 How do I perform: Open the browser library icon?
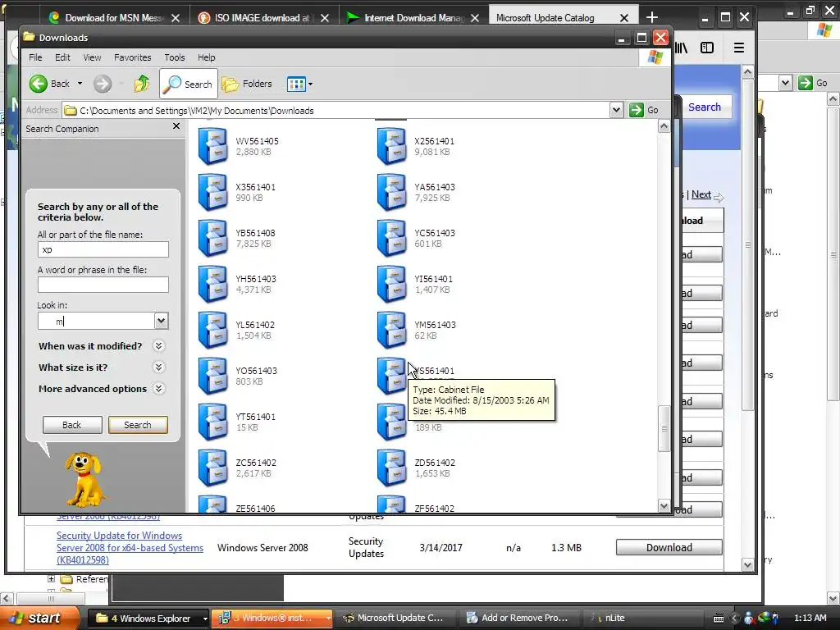tap(681, 48)
